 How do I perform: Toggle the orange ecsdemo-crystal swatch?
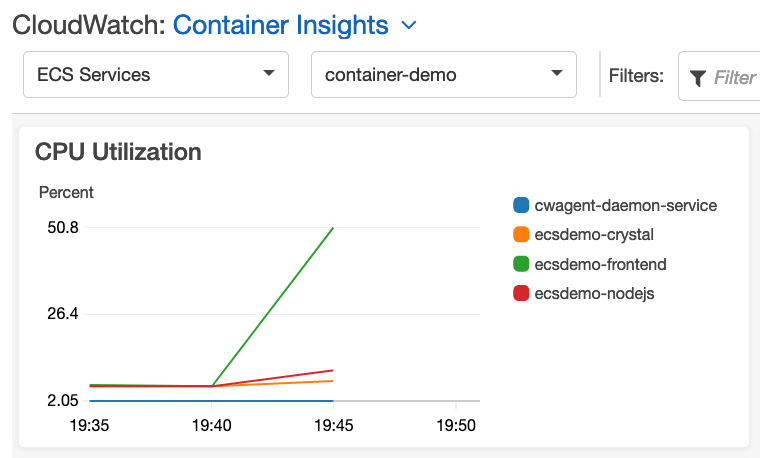(x=521, y=235)
